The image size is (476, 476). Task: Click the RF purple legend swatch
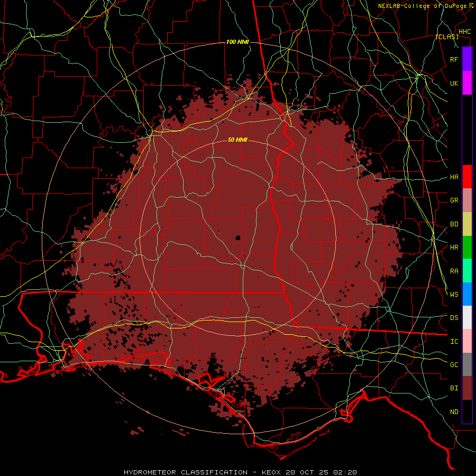pos(467,59)
